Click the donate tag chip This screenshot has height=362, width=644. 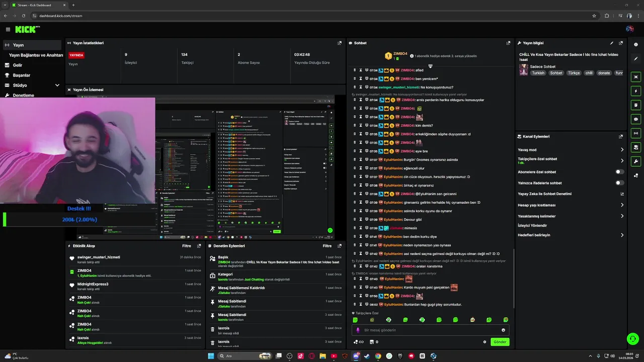pos(604,73)
